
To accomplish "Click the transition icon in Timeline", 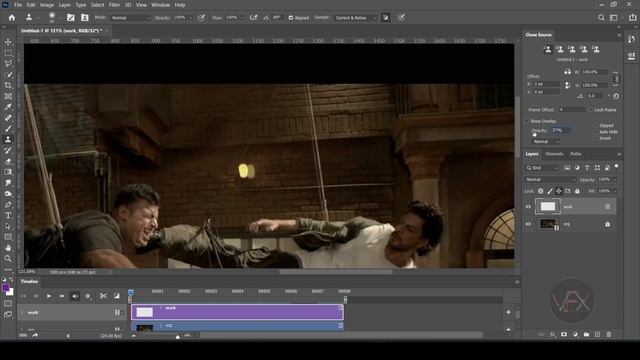I will click(117, 296).
